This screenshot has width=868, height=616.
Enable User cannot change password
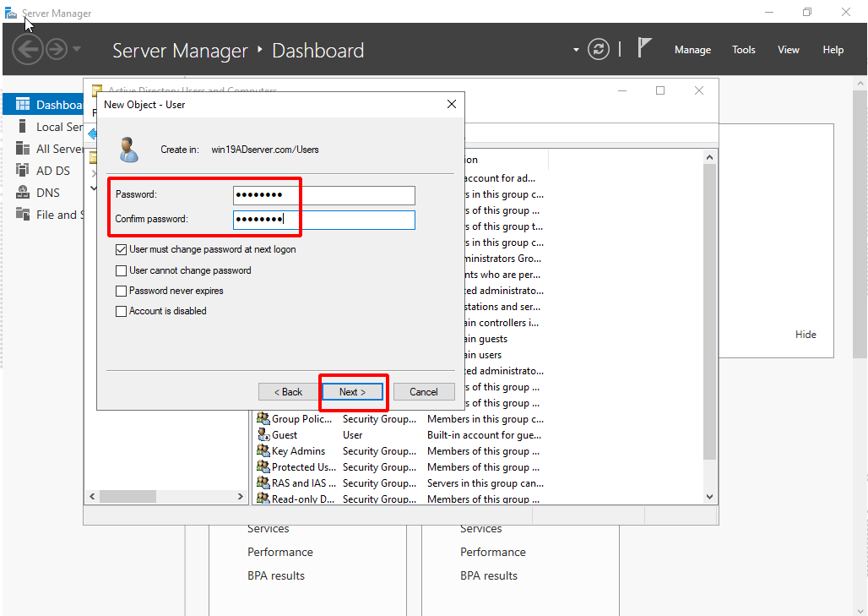click(121, 270)
